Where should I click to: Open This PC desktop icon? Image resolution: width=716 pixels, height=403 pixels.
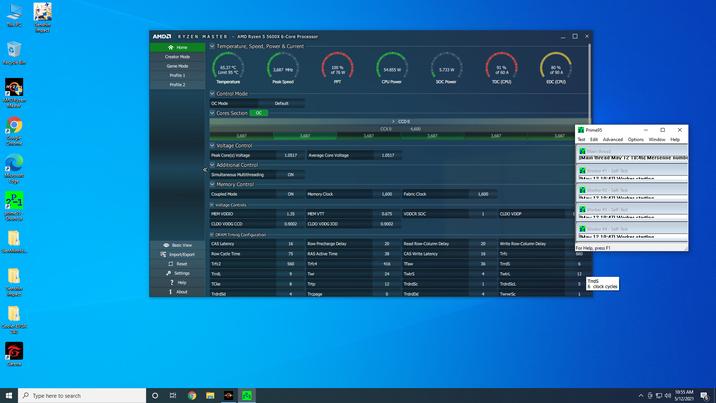14,16
